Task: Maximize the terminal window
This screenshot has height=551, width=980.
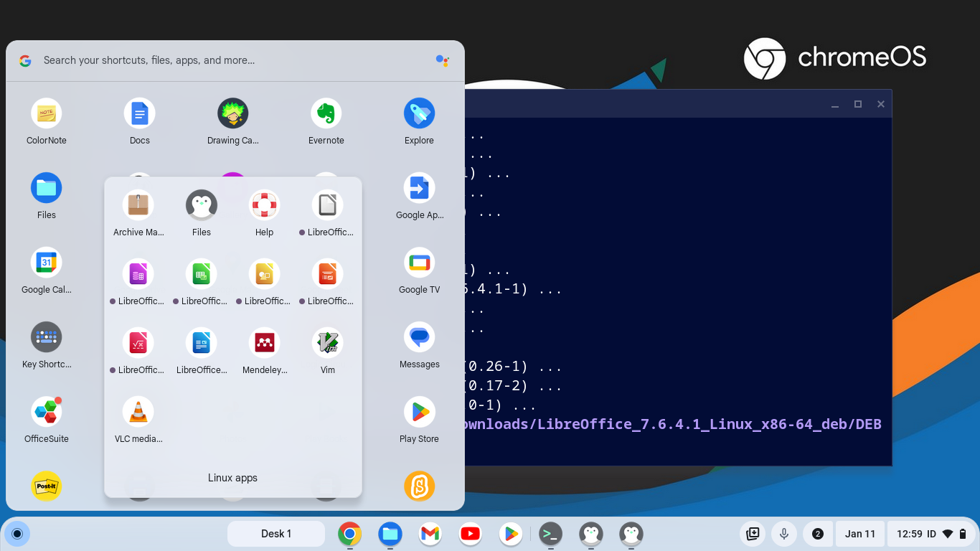Action: click(858, 104)
